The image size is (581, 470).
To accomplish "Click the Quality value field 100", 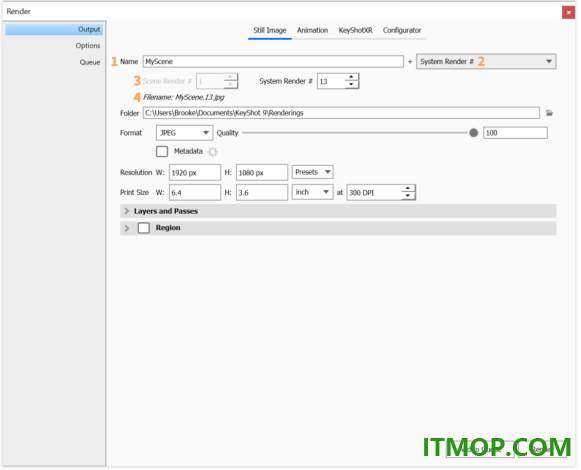I will coord(515,133).
